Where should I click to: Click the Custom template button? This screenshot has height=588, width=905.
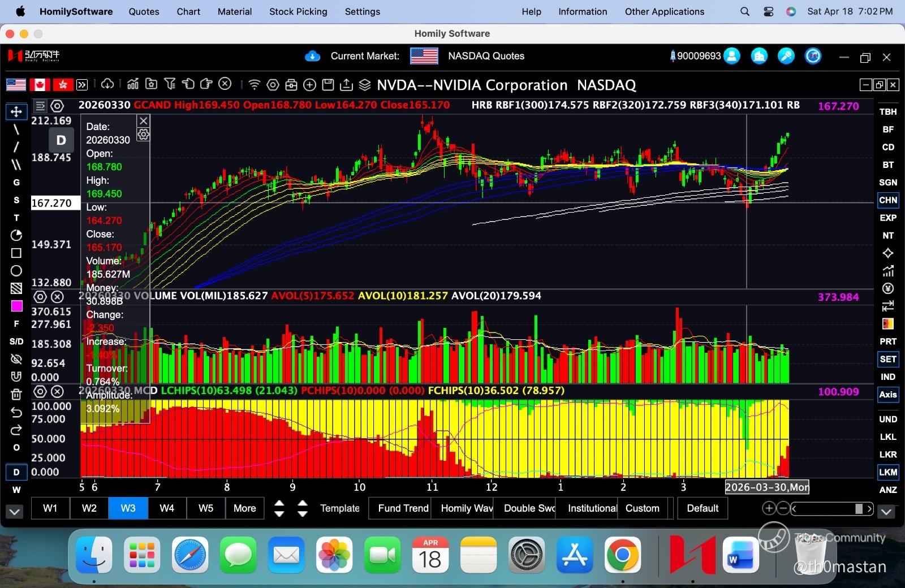point(643,508)
